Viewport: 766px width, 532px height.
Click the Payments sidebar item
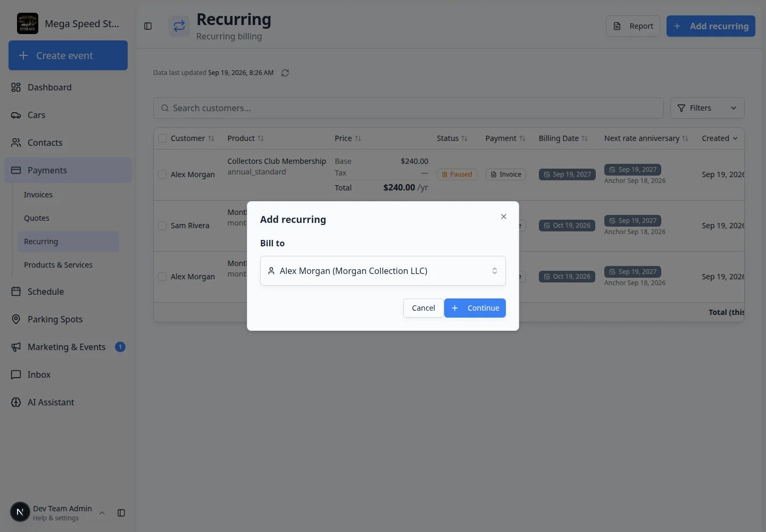68,170
